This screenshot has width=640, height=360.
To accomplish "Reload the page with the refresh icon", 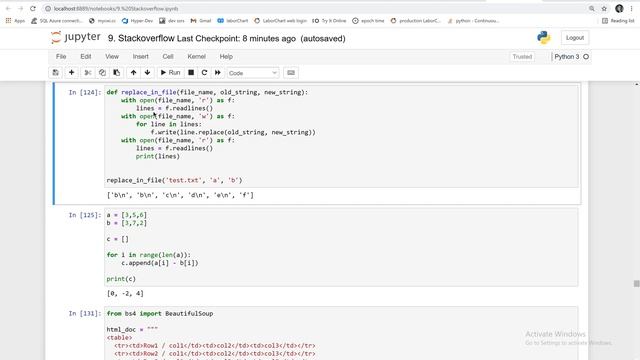I will point(33,9).
